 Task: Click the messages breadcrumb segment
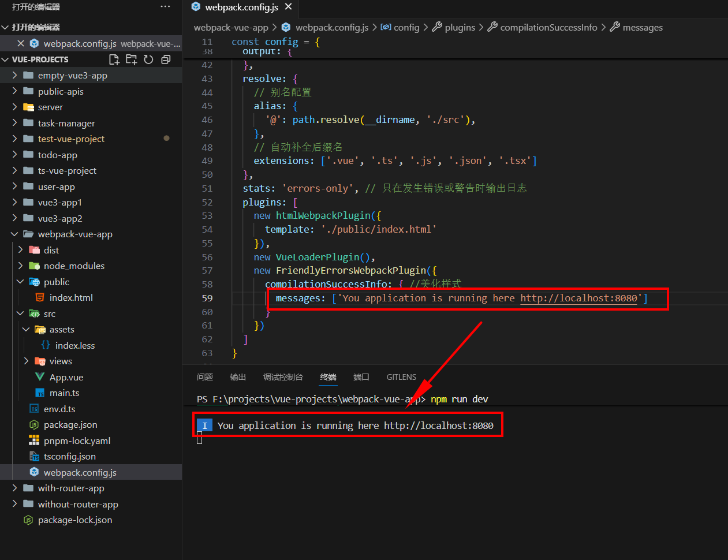(643, 28)
